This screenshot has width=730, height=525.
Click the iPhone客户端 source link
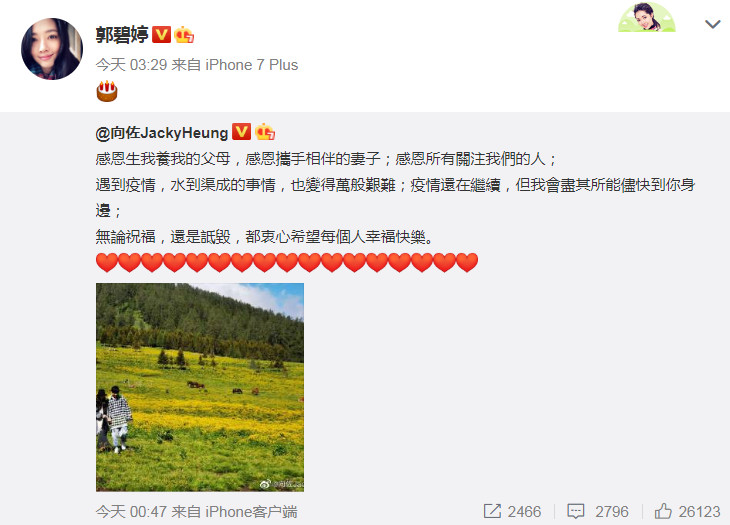(x=251, y=512)
